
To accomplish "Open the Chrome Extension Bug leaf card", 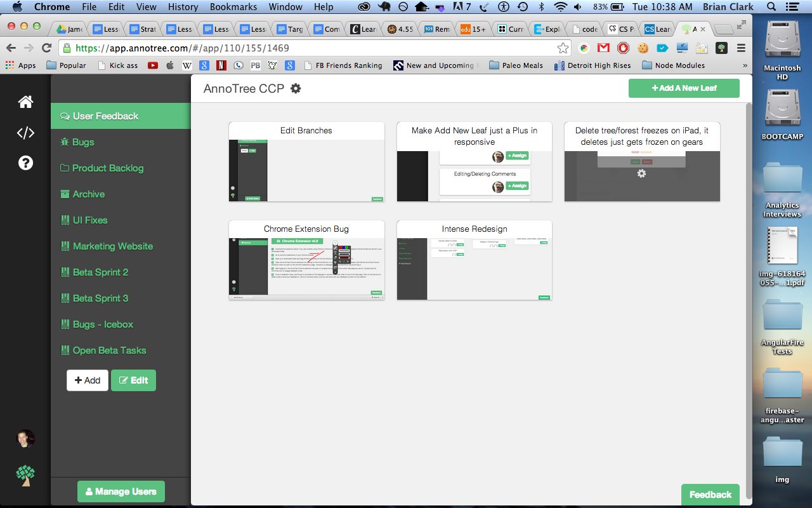I will tap(306, 260).
